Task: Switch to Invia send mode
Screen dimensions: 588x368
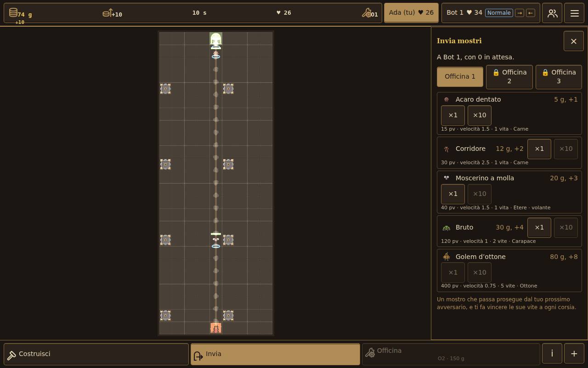Action: pos(275,354)
